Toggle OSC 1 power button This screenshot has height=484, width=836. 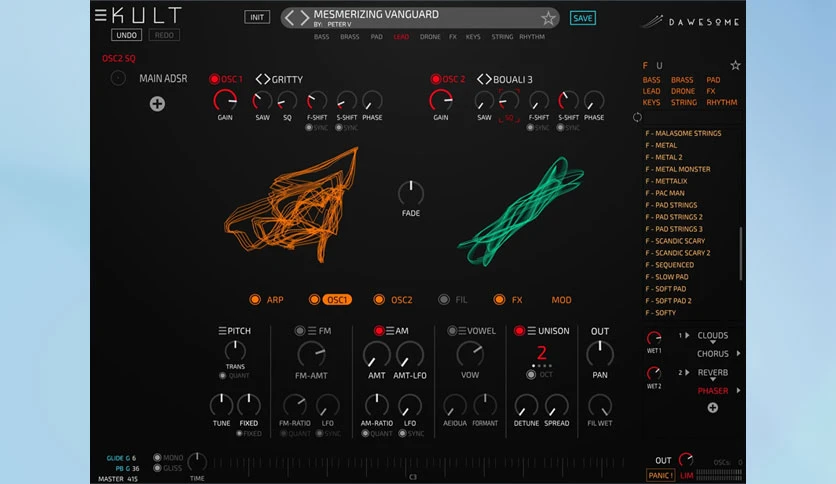(x=214, y=79)
